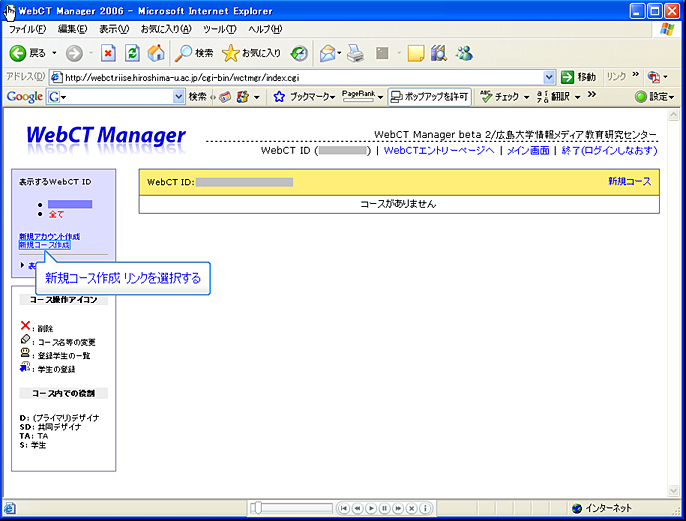The height and width of the screenshot is (521, 686).
Task: Open the ファイル(F) menu
Action: [27, 29]
